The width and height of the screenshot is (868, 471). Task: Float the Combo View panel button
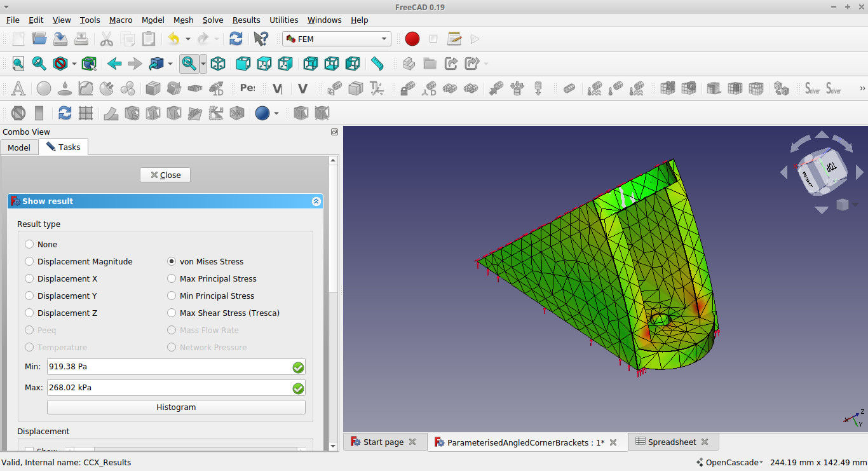(334, 132)
